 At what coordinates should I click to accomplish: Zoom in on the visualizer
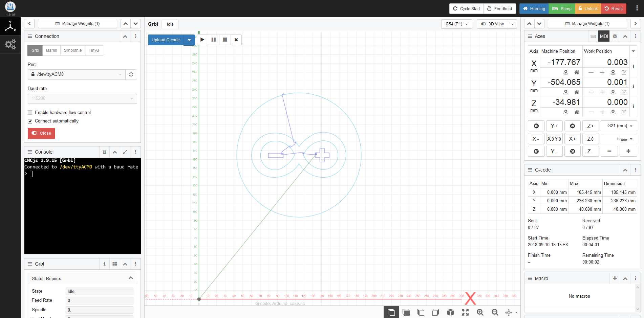(x=480, y=312)
